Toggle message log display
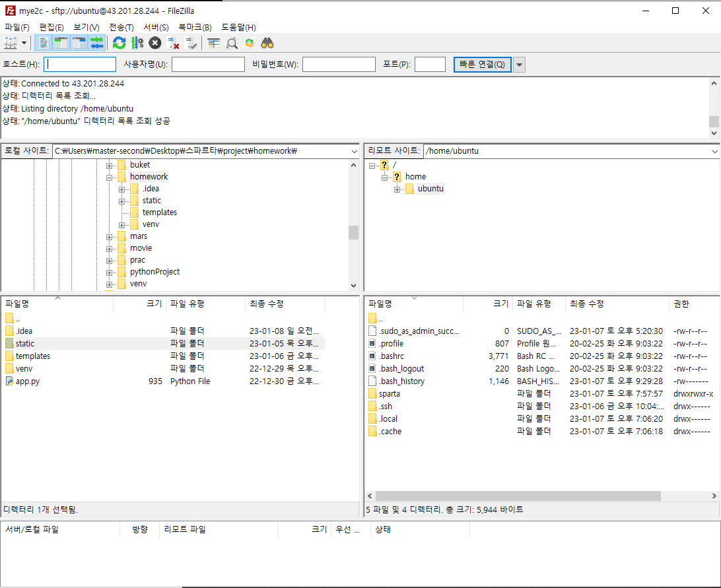This screenshot has width=721, height=588. (x=44, y=43)
